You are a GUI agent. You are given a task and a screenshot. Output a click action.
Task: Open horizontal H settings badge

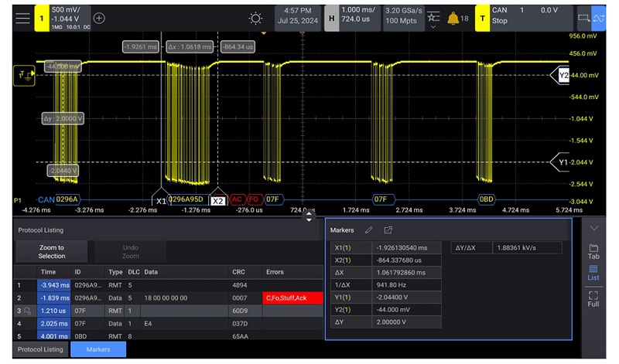click(x=332, y=18)
